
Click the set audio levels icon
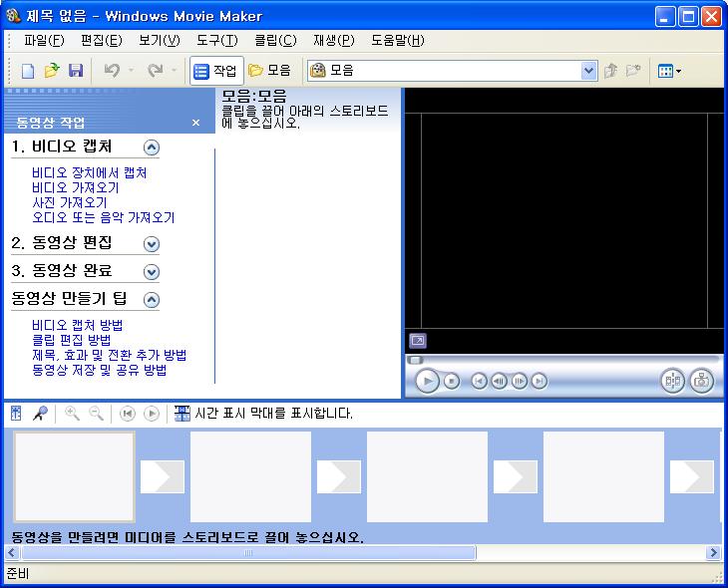(x=16, y=413)
